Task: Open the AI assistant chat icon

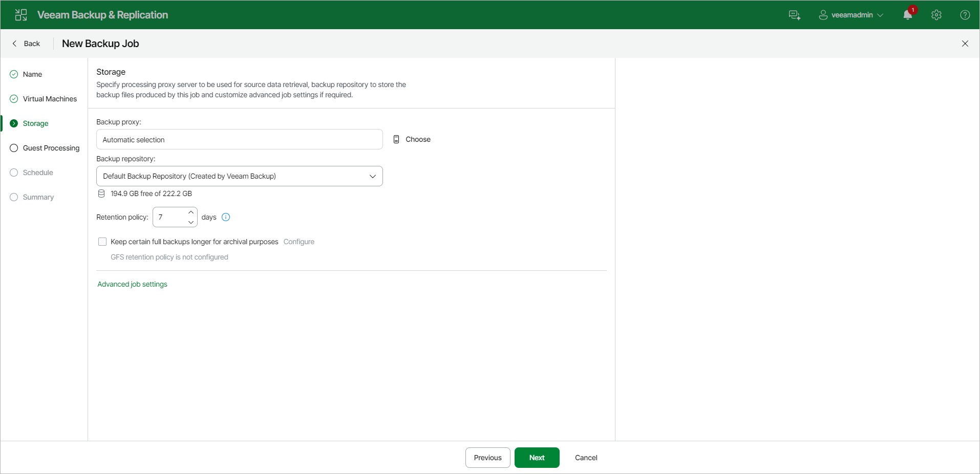Action: [x=794, y=15]
